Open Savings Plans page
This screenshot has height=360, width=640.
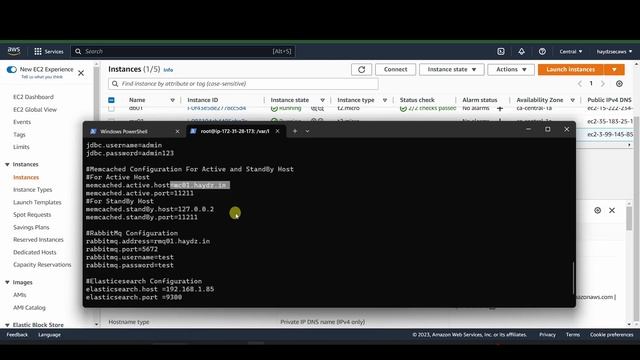pyautogui.click(x=31, y=227)
